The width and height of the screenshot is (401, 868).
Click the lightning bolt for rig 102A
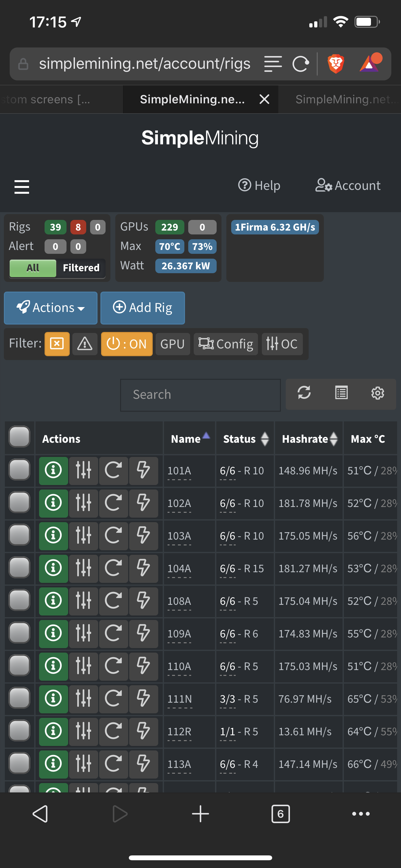coord(143,503)
